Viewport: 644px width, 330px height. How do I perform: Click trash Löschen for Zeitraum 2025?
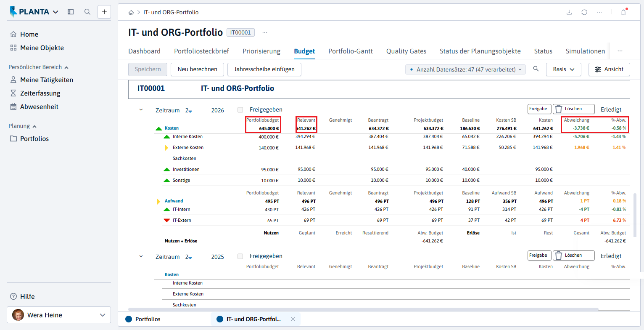click(x=573, y=255)
